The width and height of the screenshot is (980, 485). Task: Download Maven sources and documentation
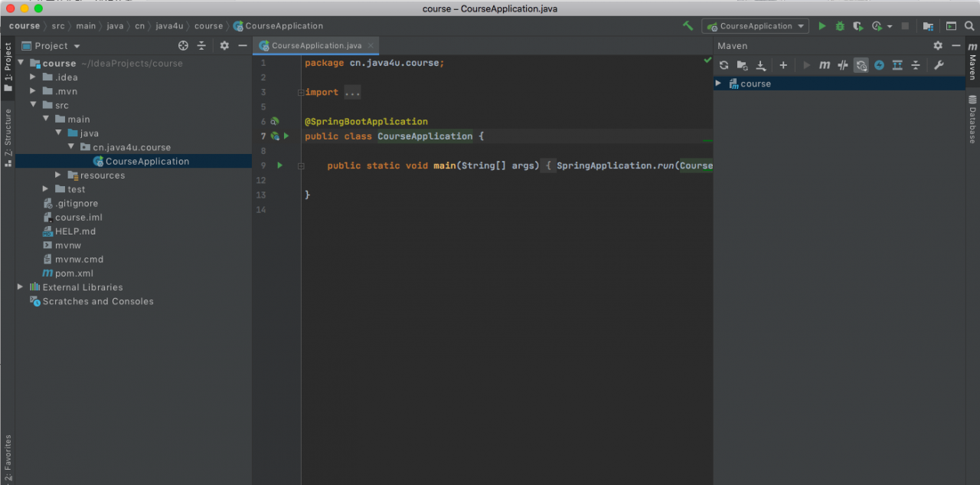pos(760,65)
